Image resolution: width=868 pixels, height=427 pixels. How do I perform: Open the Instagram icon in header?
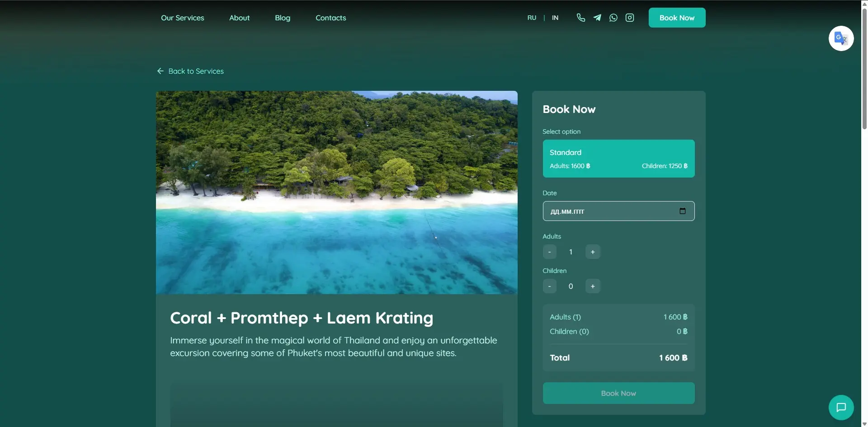coord(629,18)
